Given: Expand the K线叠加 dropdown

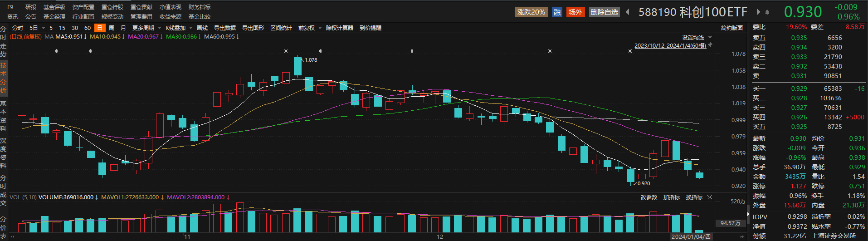Looking at the screenshot, I should pyautogui.click(x=179, y=28).
